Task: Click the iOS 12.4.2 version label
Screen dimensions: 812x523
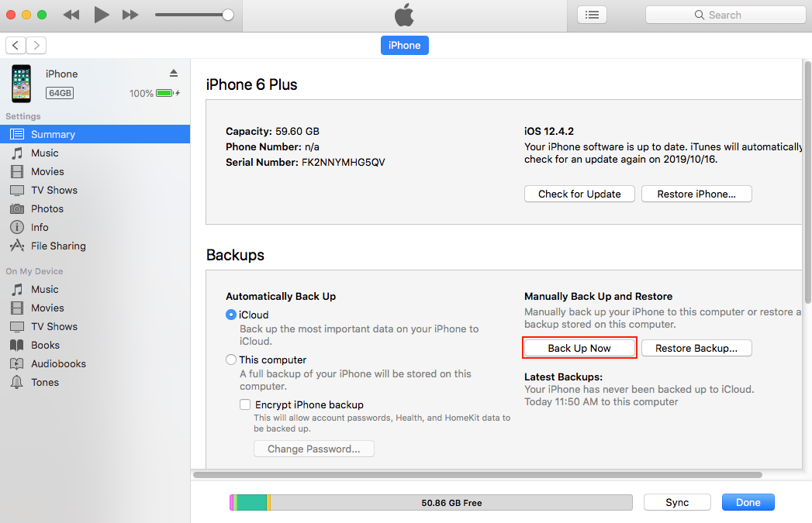Action: (549, 132)
